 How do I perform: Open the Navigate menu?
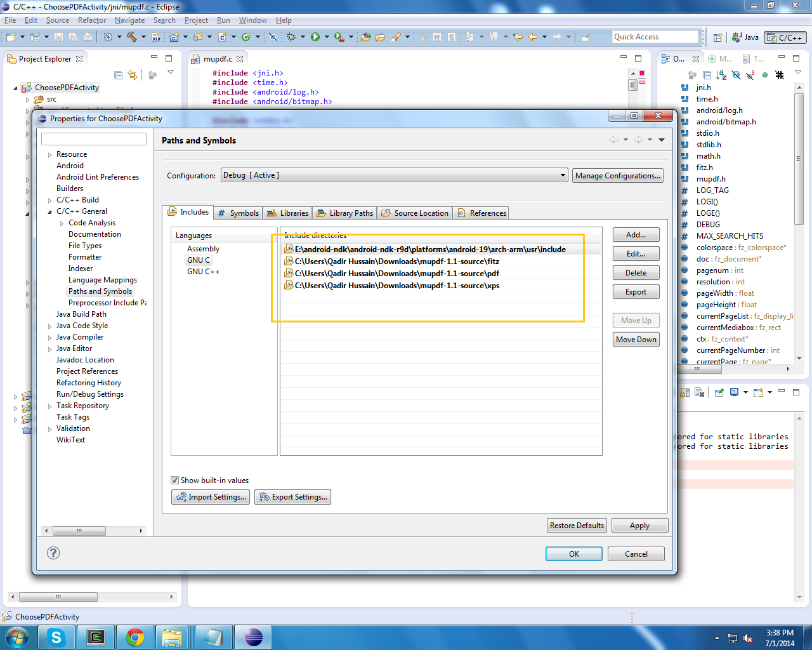[129, 20]
